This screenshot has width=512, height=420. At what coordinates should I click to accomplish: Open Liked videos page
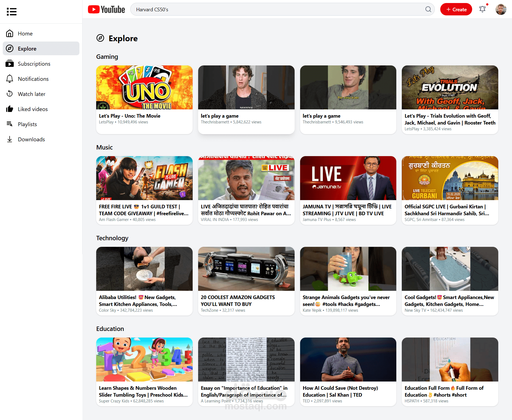41,109
